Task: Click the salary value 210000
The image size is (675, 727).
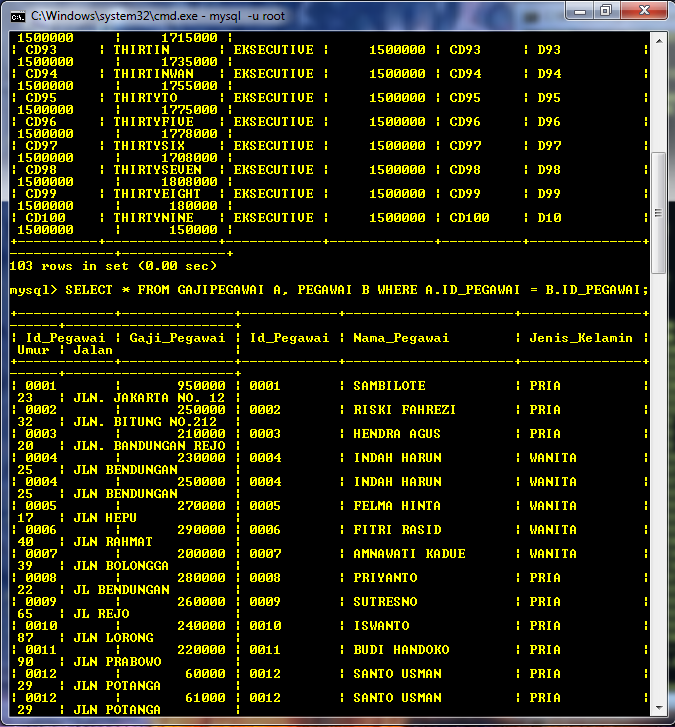Action: pyautogui.click(x=201, y=434)
